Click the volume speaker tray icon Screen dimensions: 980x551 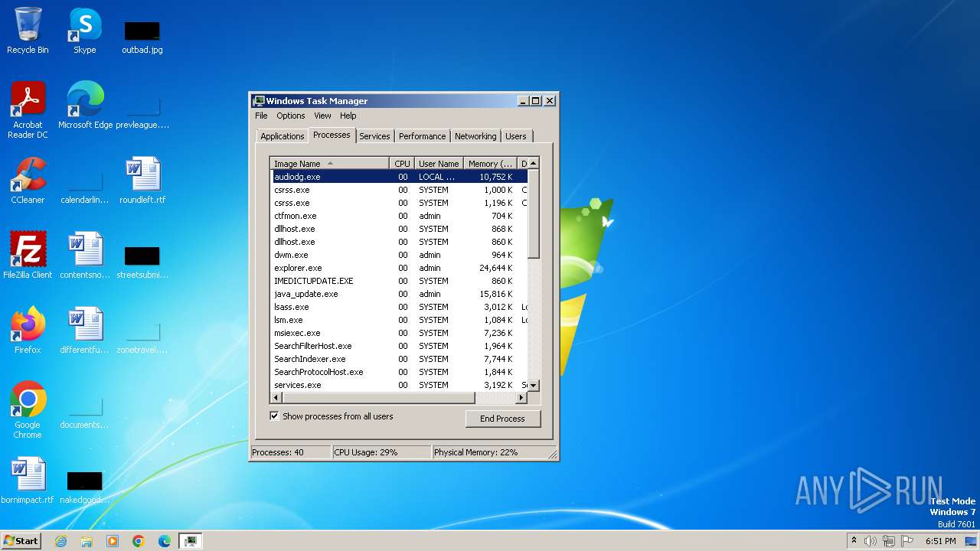871,541
